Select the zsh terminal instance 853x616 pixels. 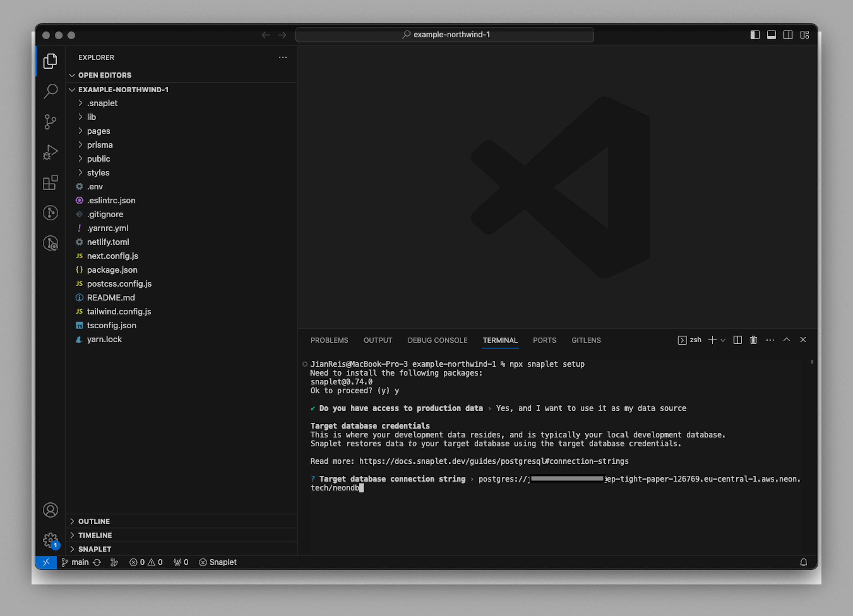pos(689,340)
